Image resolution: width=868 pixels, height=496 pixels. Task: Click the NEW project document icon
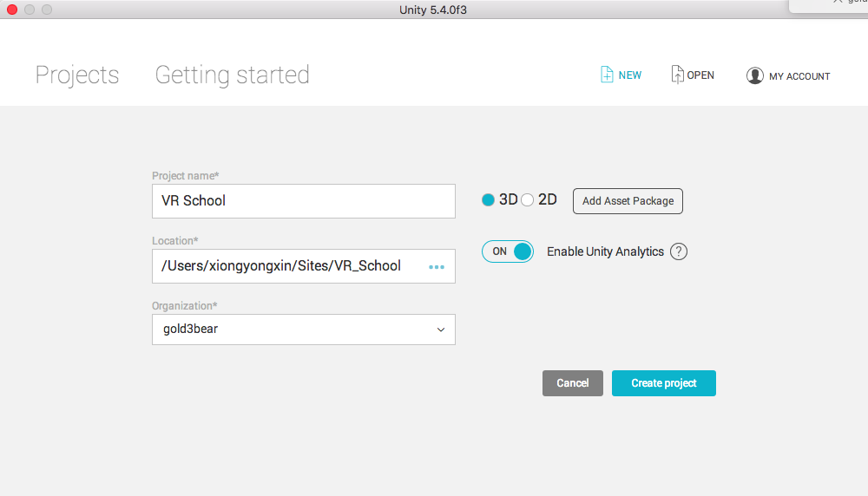607,75
